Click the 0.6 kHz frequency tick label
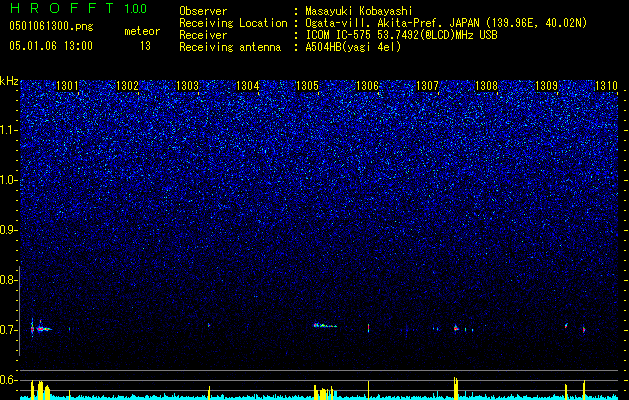 pyautogui.click(x=8, y=380)
